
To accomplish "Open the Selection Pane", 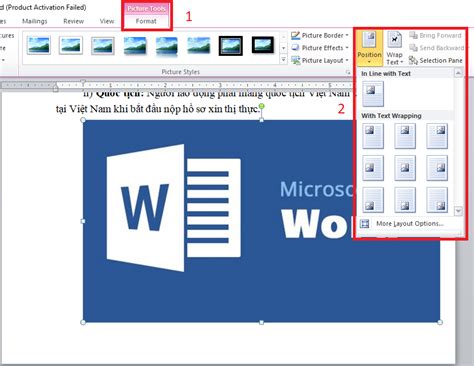I will [x=435, y=60].
